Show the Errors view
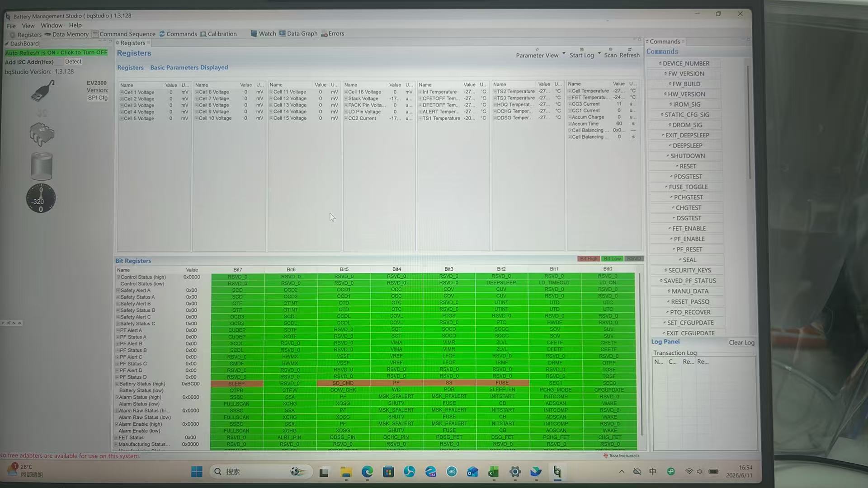This screenshot has height=488, width=868. (x=333, y=33)
